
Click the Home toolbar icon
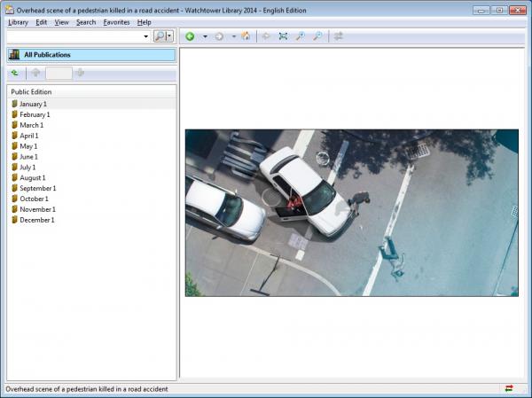click(x=246, y=36)
